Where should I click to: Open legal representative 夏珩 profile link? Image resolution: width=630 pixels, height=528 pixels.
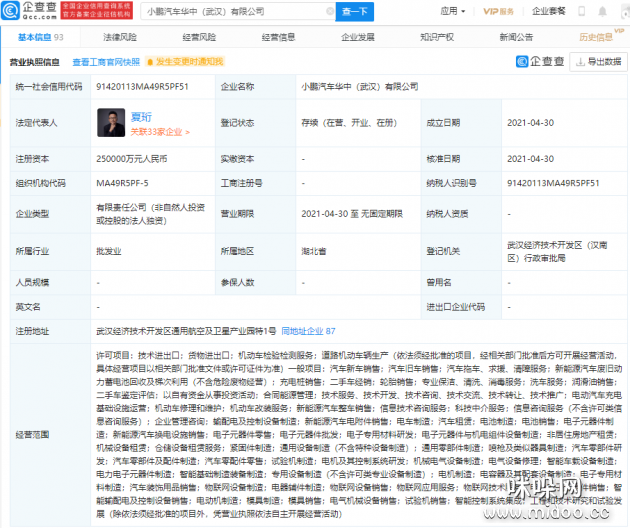[x=141, y=117]
